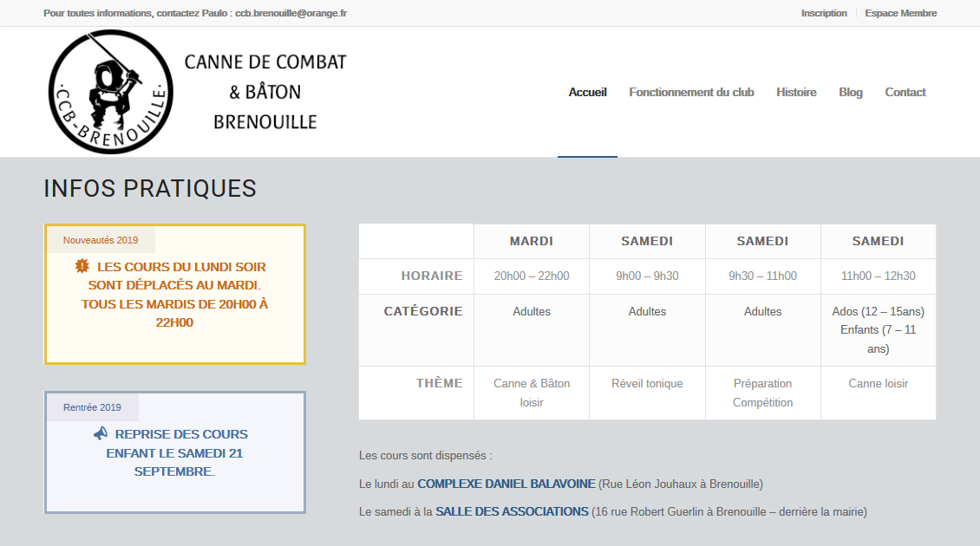This screenshot has height=546, width=980.
Task: Click the COMPLEXE DANIEL BALAVOINE text
Action: [506, 484]
